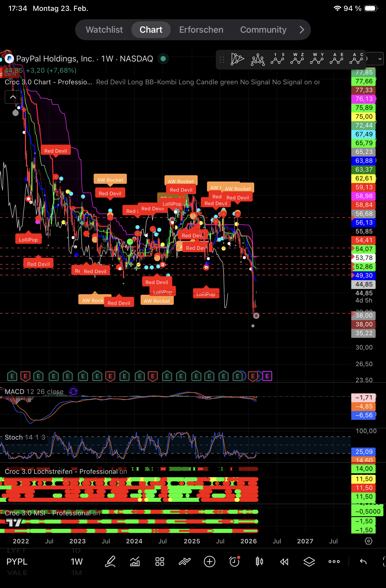Tap the alarm clock alert icon
Screen dimensions: 386x588
235,562
